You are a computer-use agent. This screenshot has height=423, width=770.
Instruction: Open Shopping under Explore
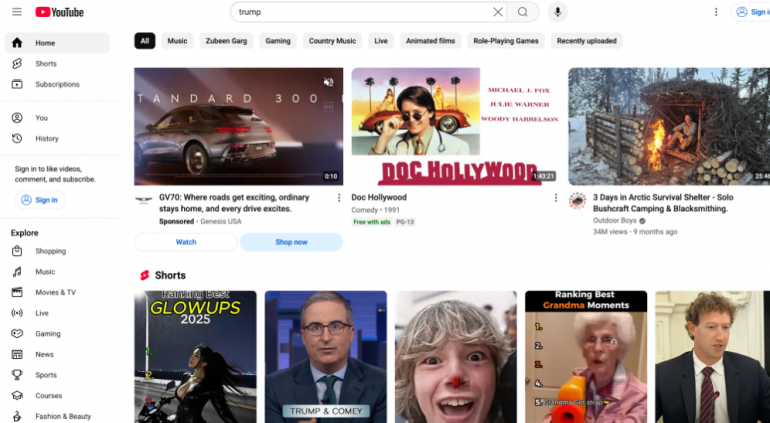click(57, 251)
